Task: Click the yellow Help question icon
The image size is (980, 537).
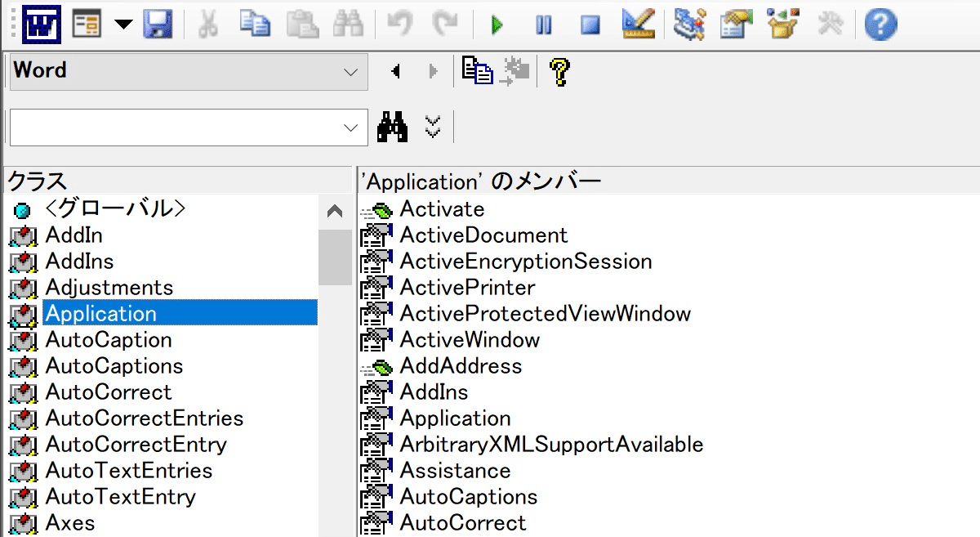Action: pyautogui.click(x=559, y=72)
